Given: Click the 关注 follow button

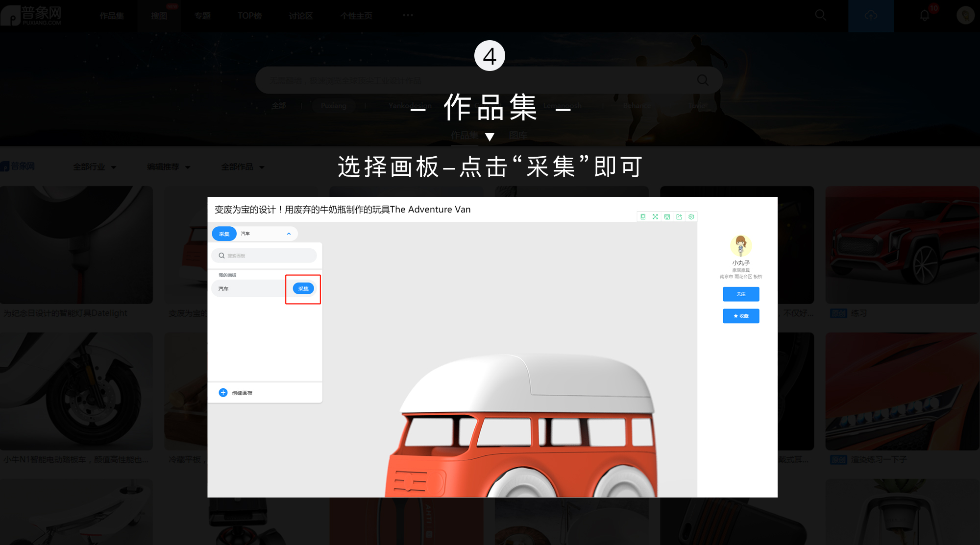Looking at the screenshot, I should (741, 294).
